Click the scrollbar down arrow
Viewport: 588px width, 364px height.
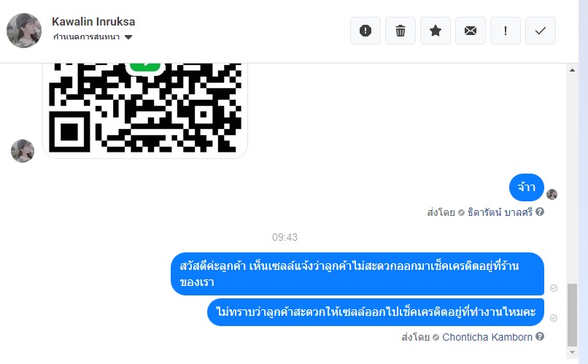[572, 352]
